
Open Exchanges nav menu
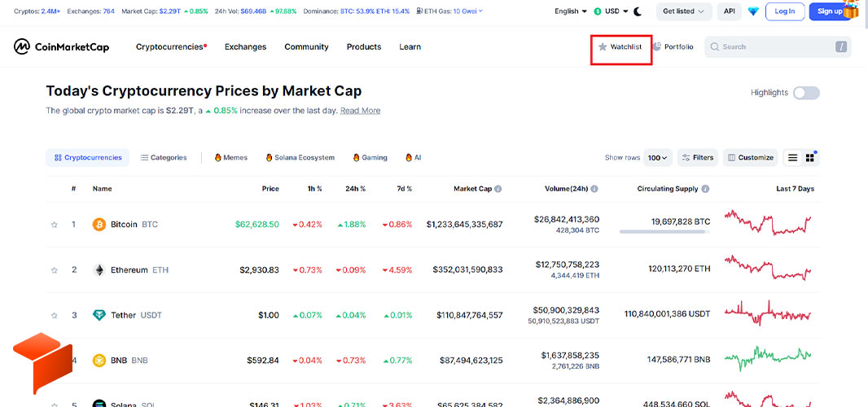click(245, 47)
